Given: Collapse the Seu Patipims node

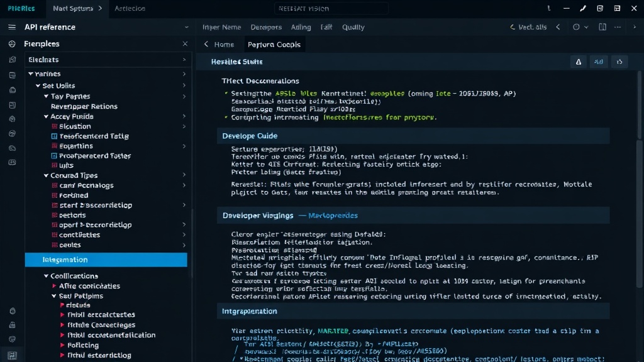Looking at the screenshot, I should (x=54, y=296).
